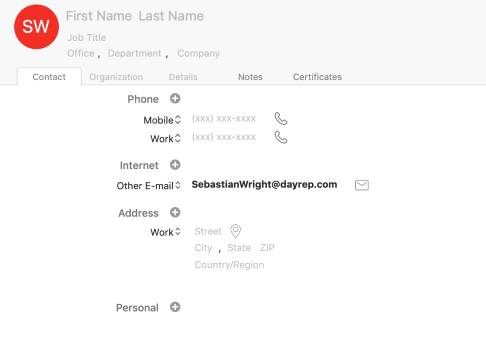Open the Mobile phone type dropdown
Screen dimensions: 486x362
click(162, 120)
